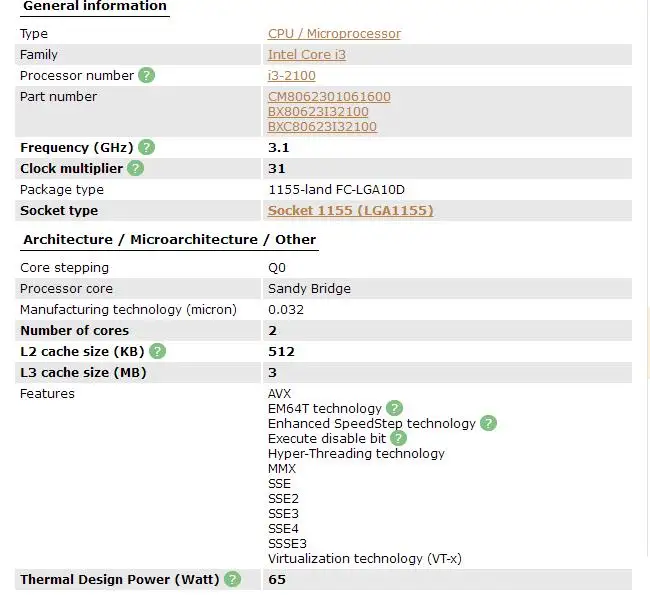The height and width of the screenshot is (595, 650).
Task: Open help icon beside Clock multiplier
Action: pyautogui.click(x=136, y=168)
